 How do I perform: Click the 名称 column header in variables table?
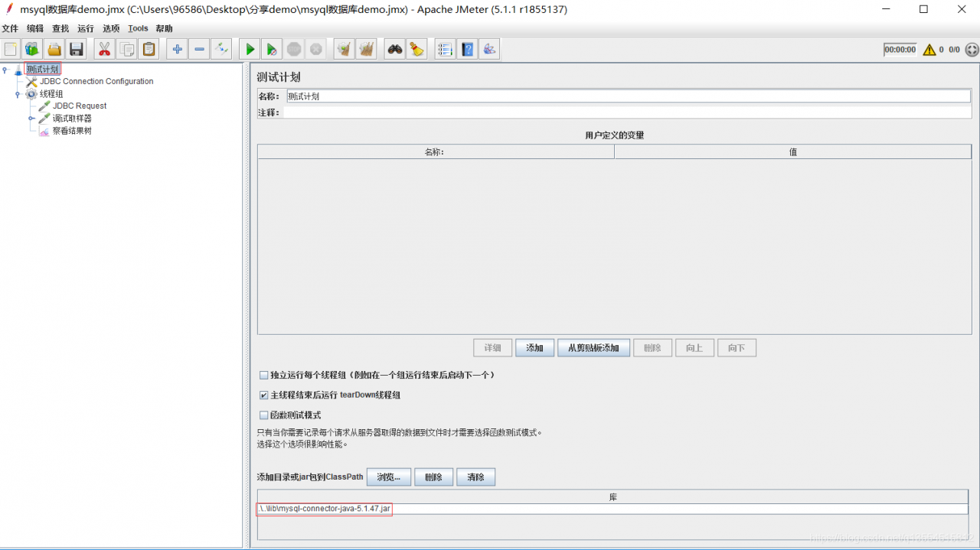pyautogui.click(x=436, y=152)
